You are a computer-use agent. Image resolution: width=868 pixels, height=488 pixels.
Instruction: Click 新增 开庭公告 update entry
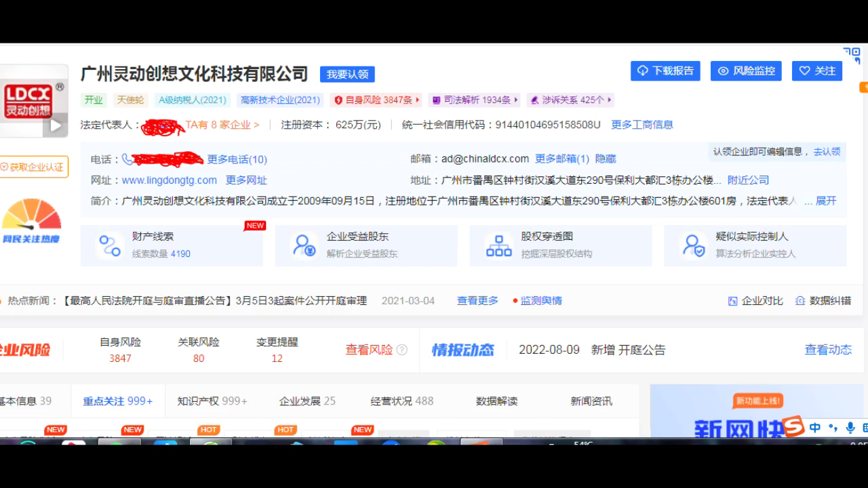628,350
